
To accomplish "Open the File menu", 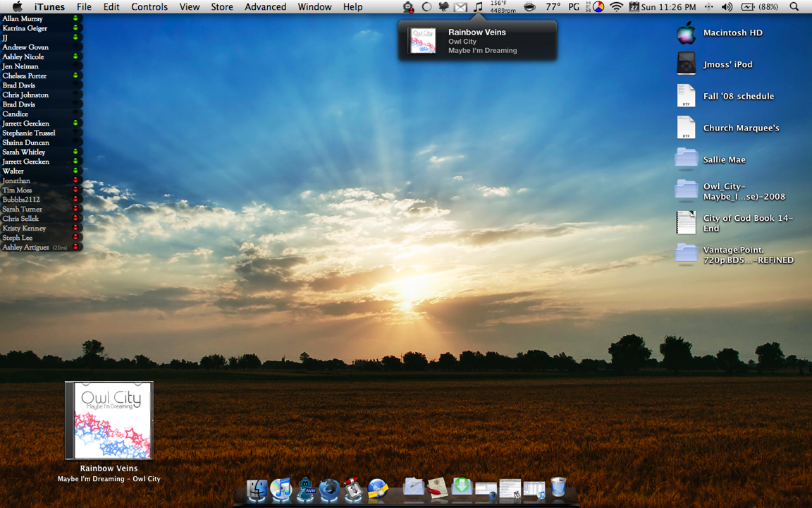I will tap(84, 7).
